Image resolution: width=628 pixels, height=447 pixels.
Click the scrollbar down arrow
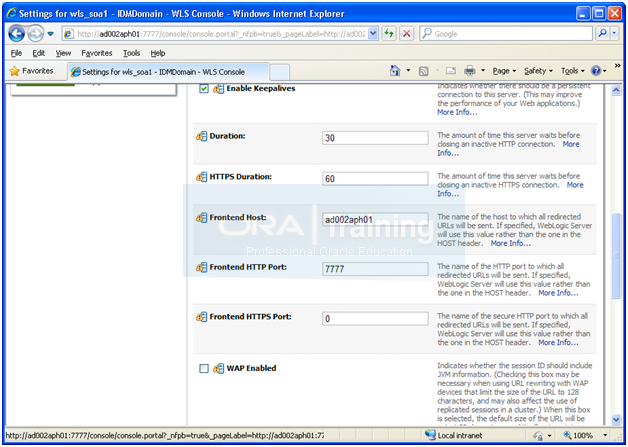point(616,419)
